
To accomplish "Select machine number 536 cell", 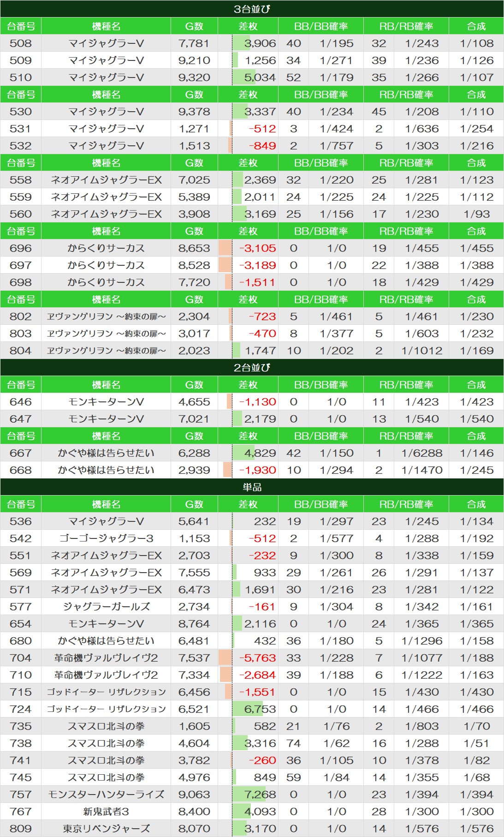I will [21, 521].
